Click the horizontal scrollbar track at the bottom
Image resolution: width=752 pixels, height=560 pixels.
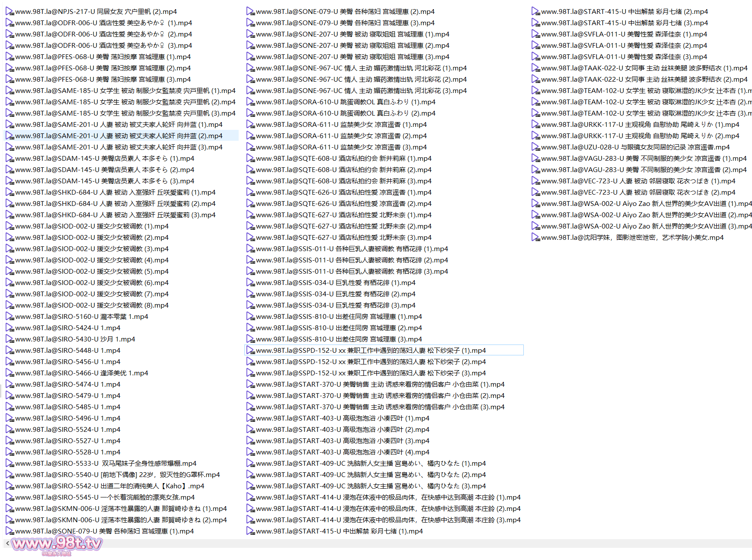391,543
